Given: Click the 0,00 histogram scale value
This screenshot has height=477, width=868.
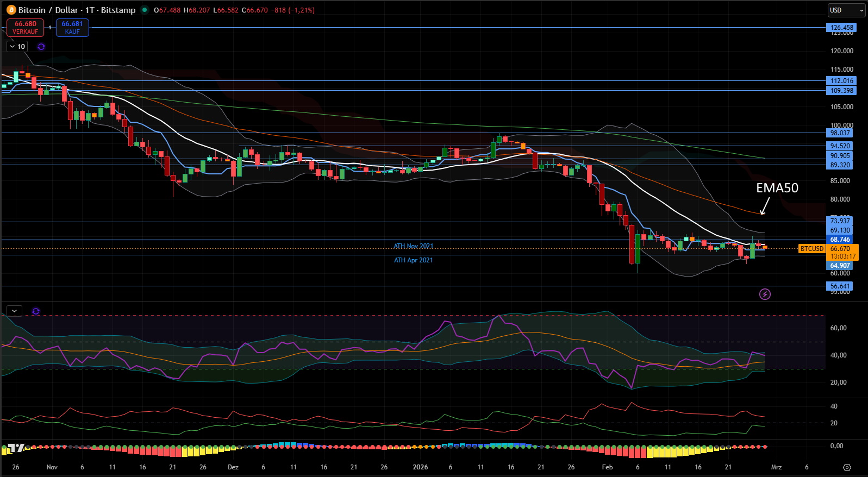Looking at the screenshot, I should click(x=836, y=446).
